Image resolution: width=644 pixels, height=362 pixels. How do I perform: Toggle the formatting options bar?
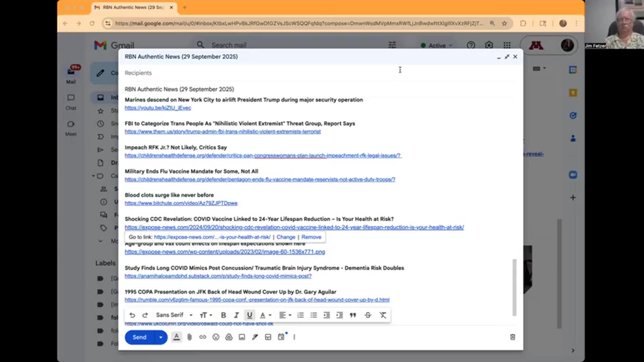coord(177,337)
